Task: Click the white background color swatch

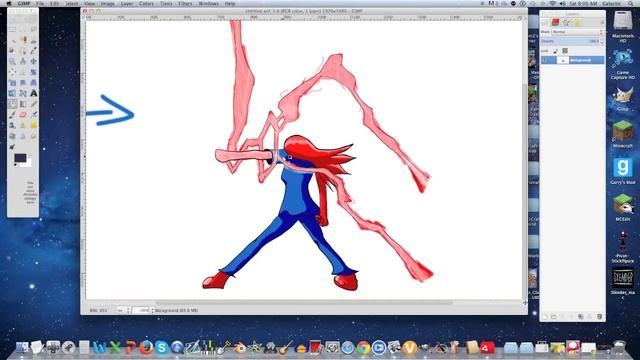Action: click(27, 163)
